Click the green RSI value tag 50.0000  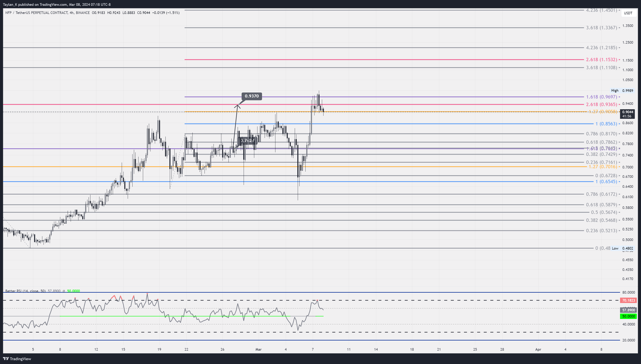628,316
